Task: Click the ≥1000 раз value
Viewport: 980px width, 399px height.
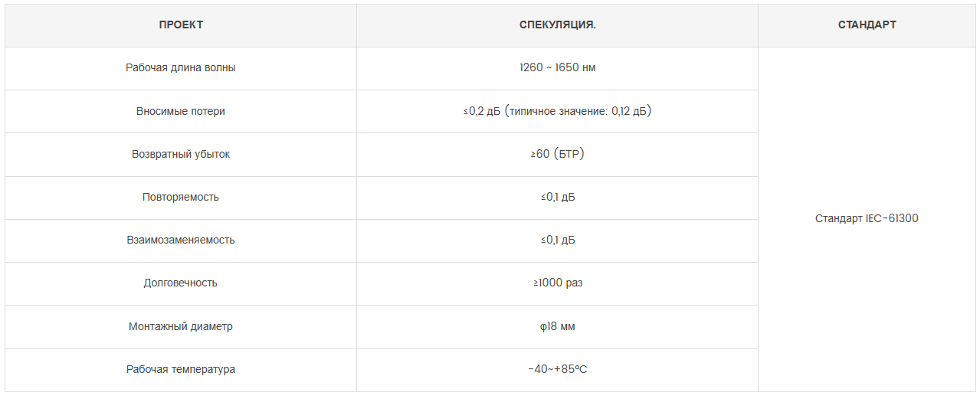Action: tap(557, 283)
